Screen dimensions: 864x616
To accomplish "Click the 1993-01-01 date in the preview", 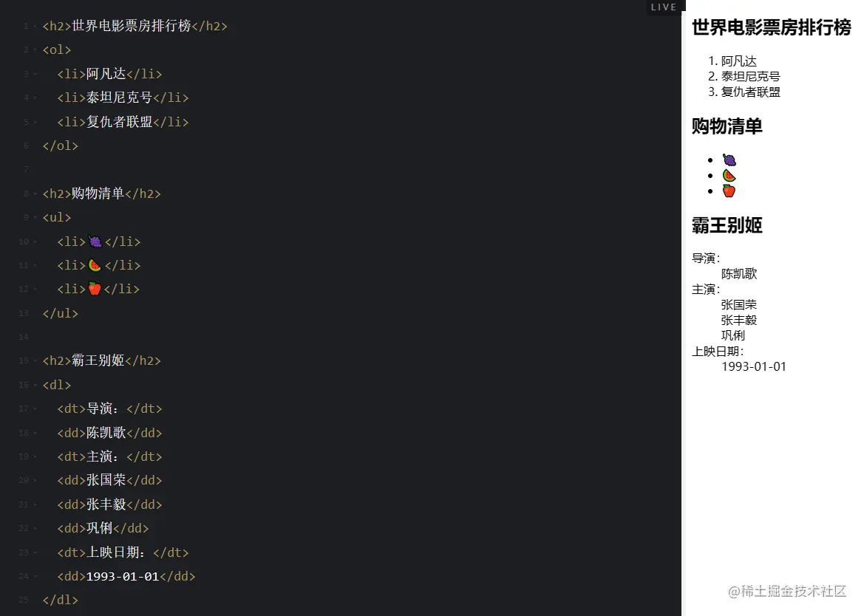I will (x=754, y=366).
